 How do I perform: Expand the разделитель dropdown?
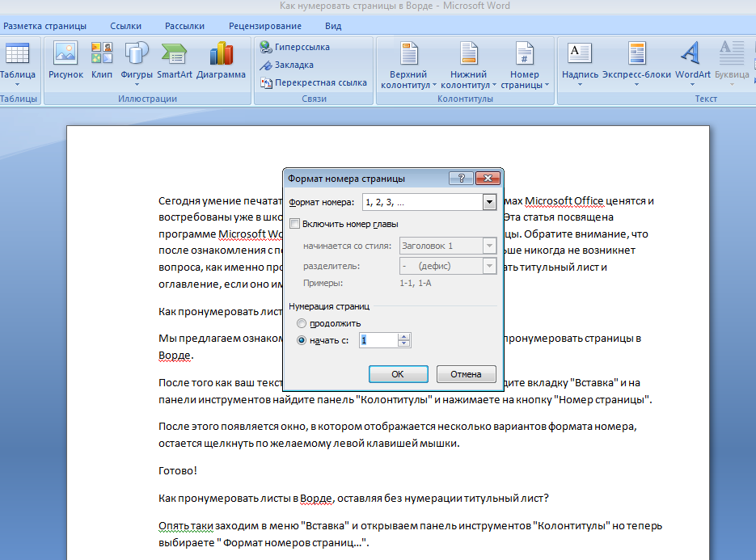[489, 266]
